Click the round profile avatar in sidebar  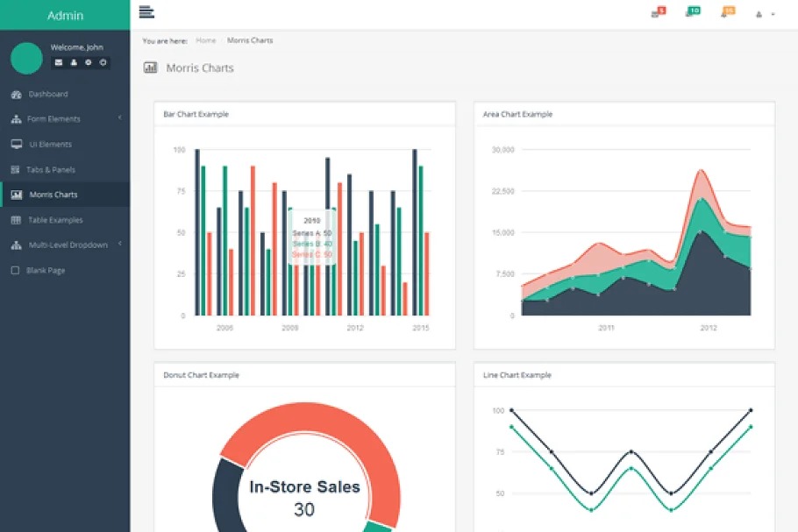tap(26, 58)
